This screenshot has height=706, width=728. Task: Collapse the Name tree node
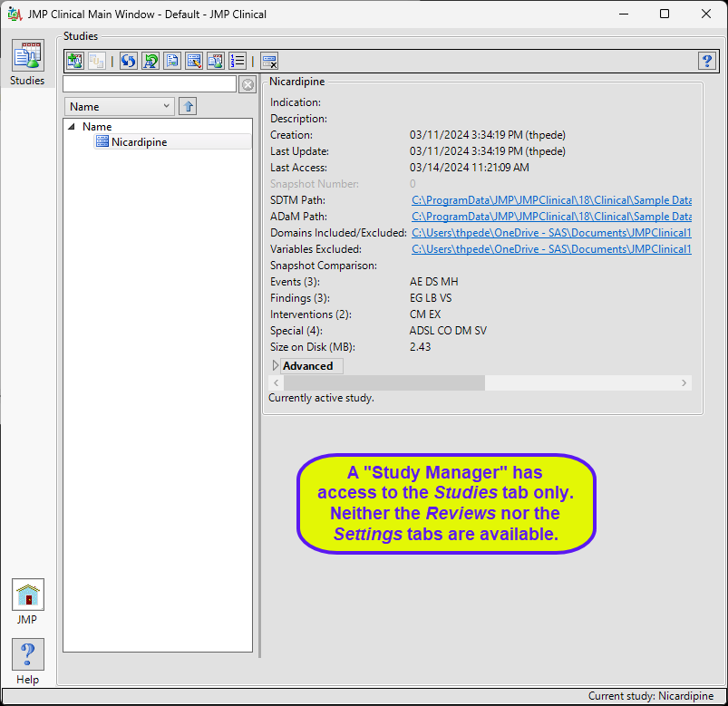72,127
